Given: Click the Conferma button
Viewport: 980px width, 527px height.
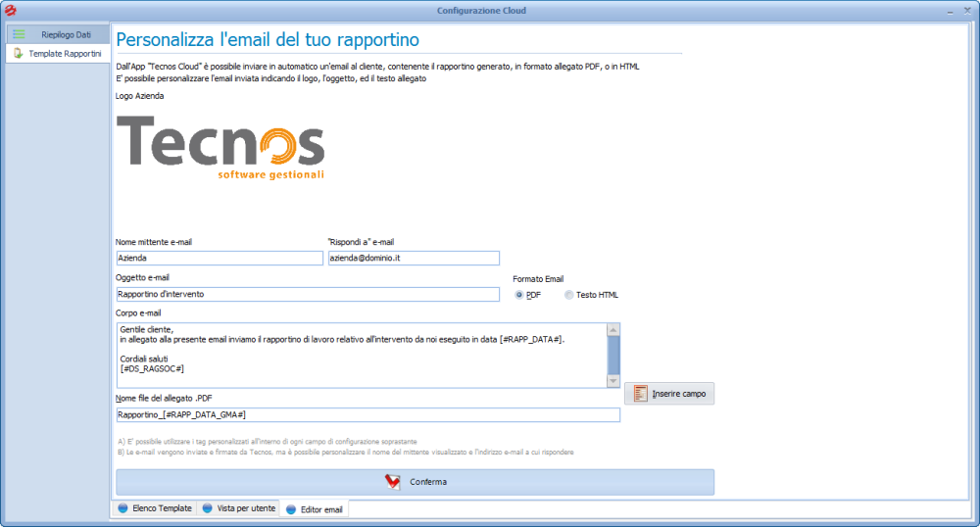Looking at the screenshot, I should tap(415, 482).
